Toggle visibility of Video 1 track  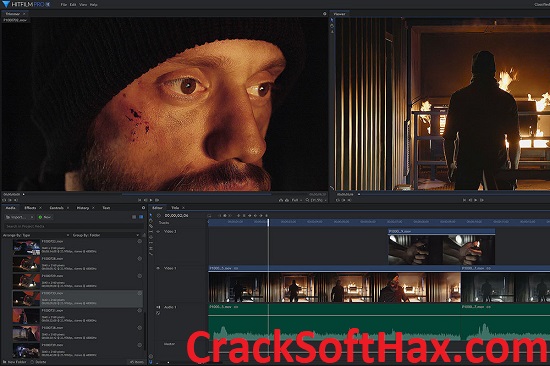[158, 268]
